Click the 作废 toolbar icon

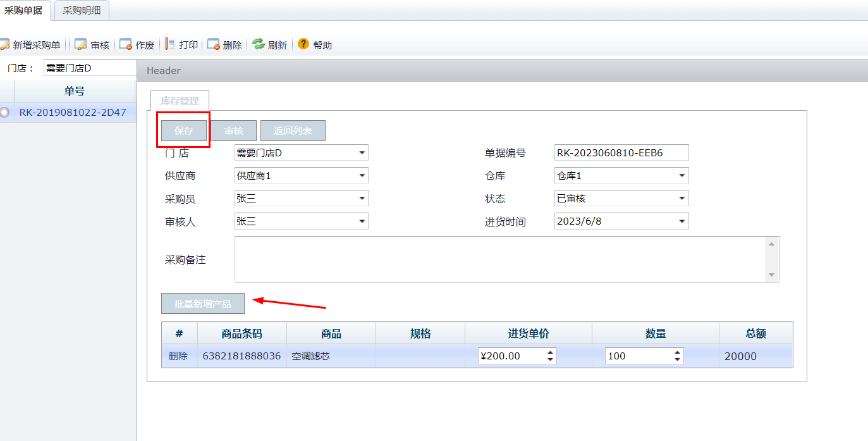[x=126, y=44]
